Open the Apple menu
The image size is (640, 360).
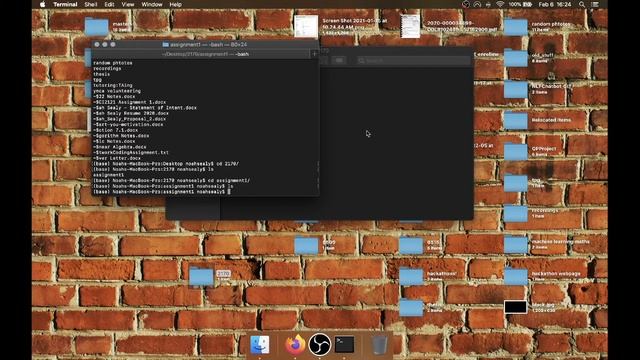click(x=42, y=4)
